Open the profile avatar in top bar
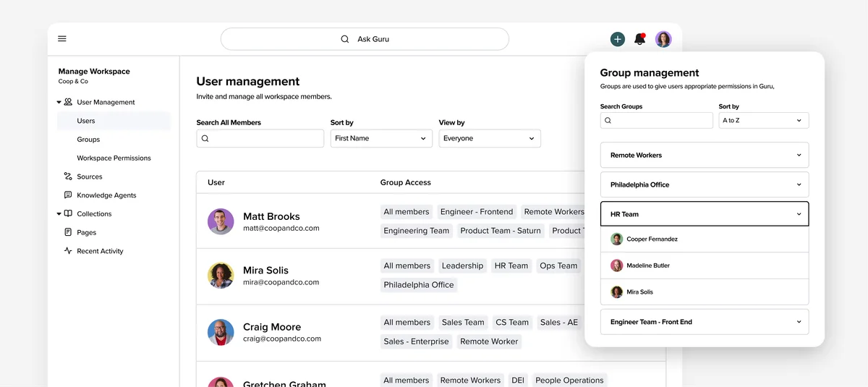Screen dimensions: 868x387 (x=663, y=39)
